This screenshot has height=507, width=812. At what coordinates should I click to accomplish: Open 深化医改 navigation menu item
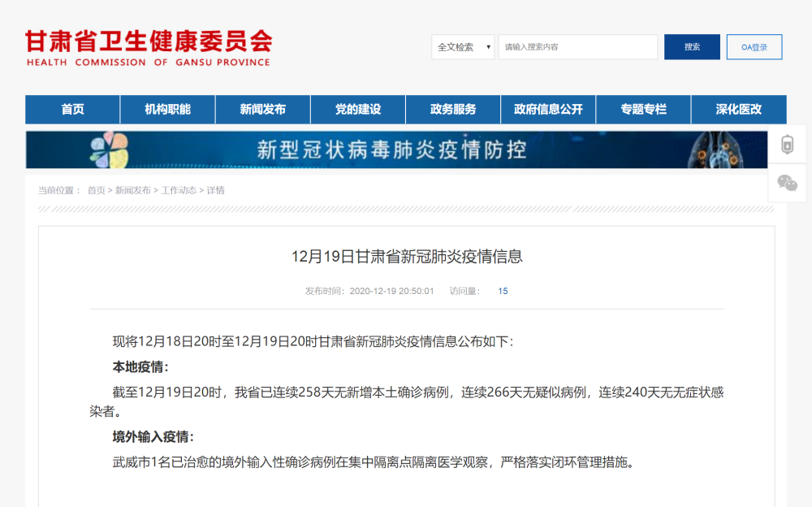point(738,109)
